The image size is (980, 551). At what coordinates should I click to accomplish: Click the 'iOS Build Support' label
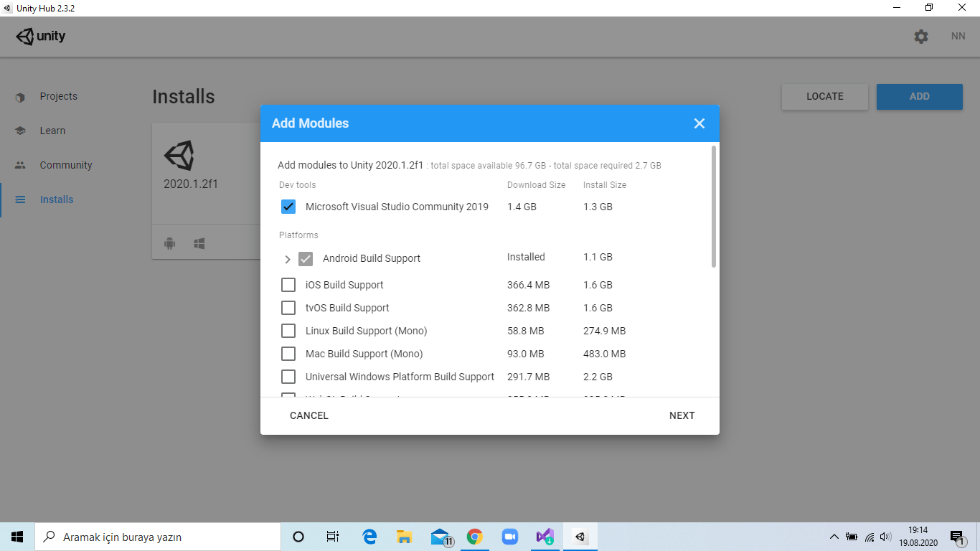click(344, 285)
